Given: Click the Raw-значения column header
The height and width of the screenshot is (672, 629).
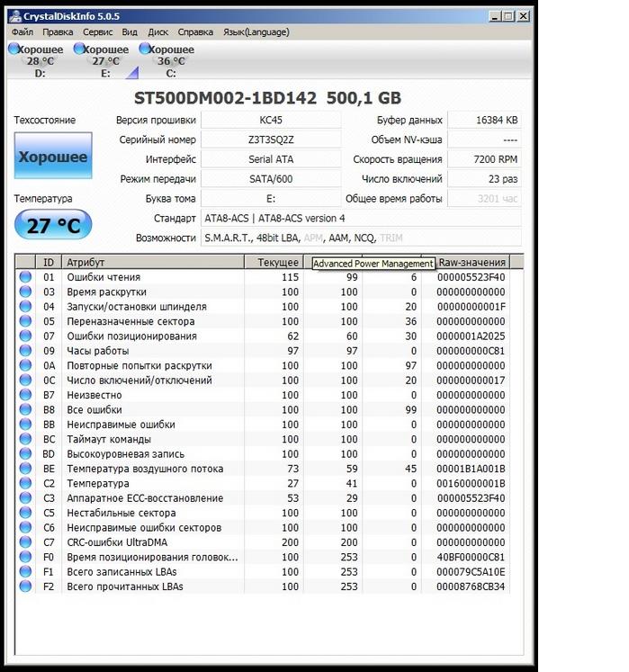Looking at the screenshot, I should tap(472, 262).
